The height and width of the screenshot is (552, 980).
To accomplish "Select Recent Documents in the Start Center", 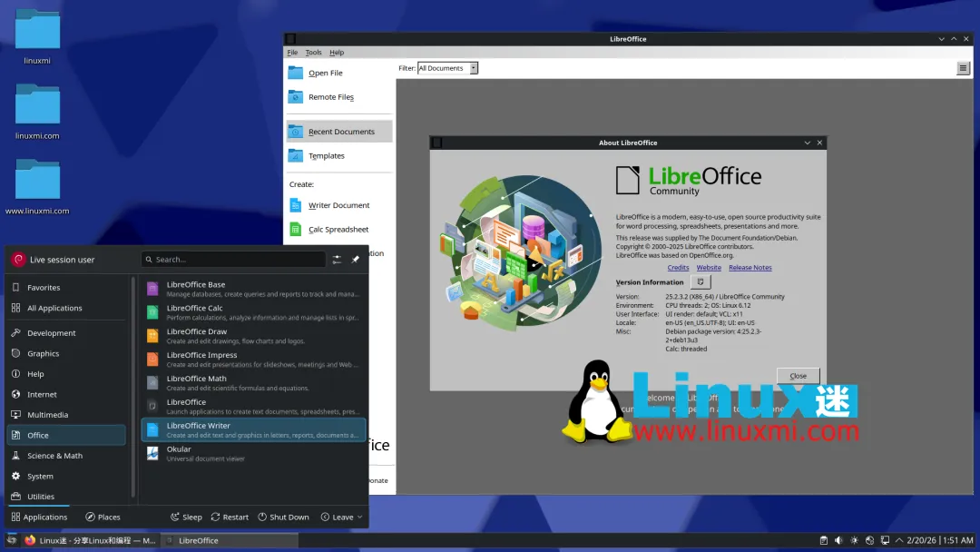I will point(339,132).
